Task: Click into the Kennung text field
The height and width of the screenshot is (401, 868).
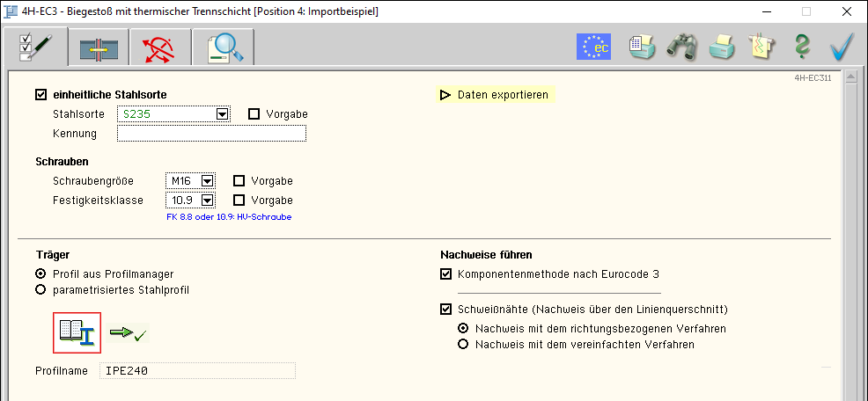Action: coord(211,134)
